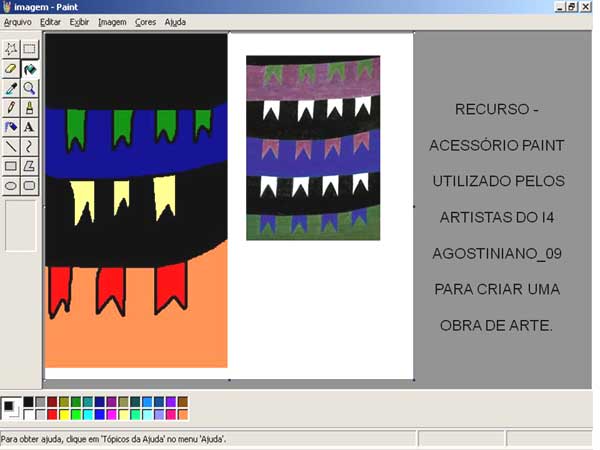The image size is (600, 450).
Task: Click the canvas bottom-right corner resize handle
Action: coord(414,380)
